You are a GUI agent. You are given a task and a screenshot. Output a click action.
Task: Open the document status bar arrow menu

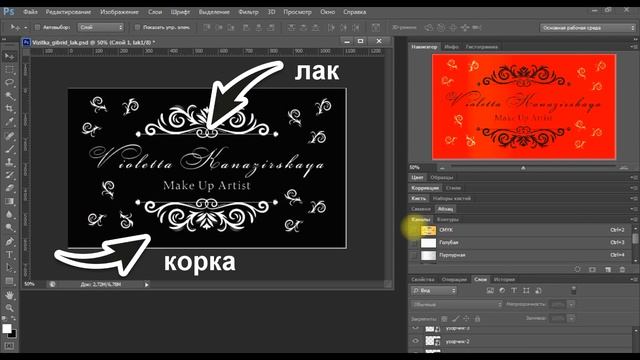[x=147, y=284]
